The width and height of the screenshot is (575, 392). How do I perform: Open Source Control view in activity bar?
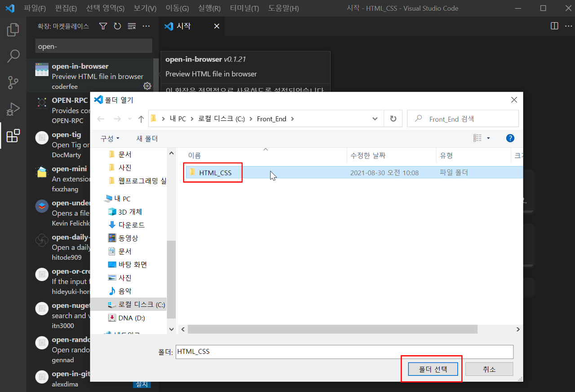coord(13,83)
